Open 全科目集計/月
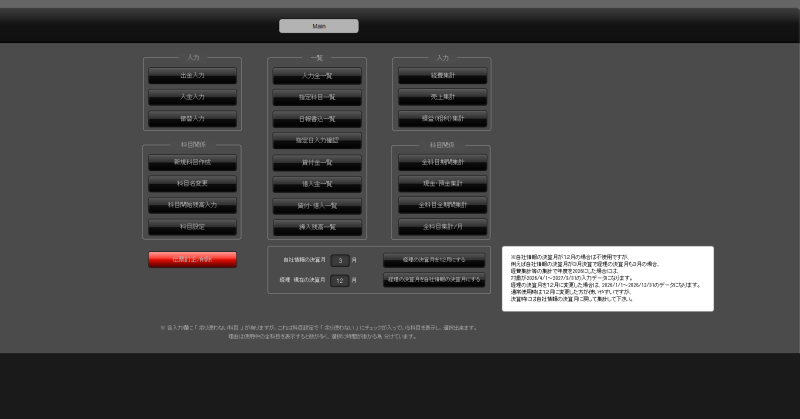This screenshot has height=419, width=800. point(442,227)
